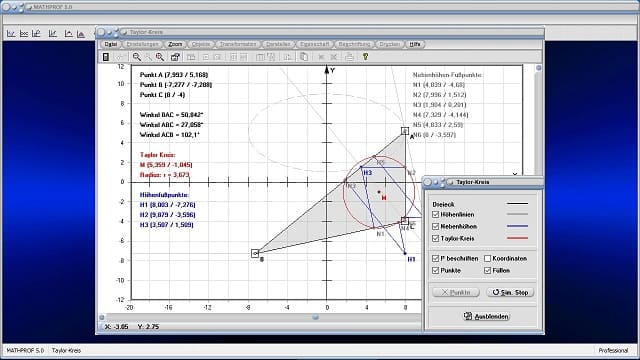Click the yellow lightbulb help icon

(365, 57)
